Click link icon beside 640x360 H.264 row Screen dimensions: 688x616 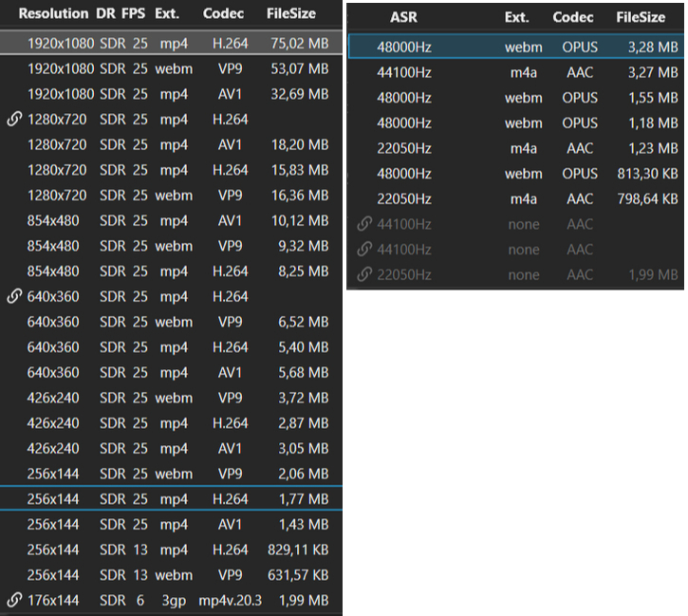14,296
